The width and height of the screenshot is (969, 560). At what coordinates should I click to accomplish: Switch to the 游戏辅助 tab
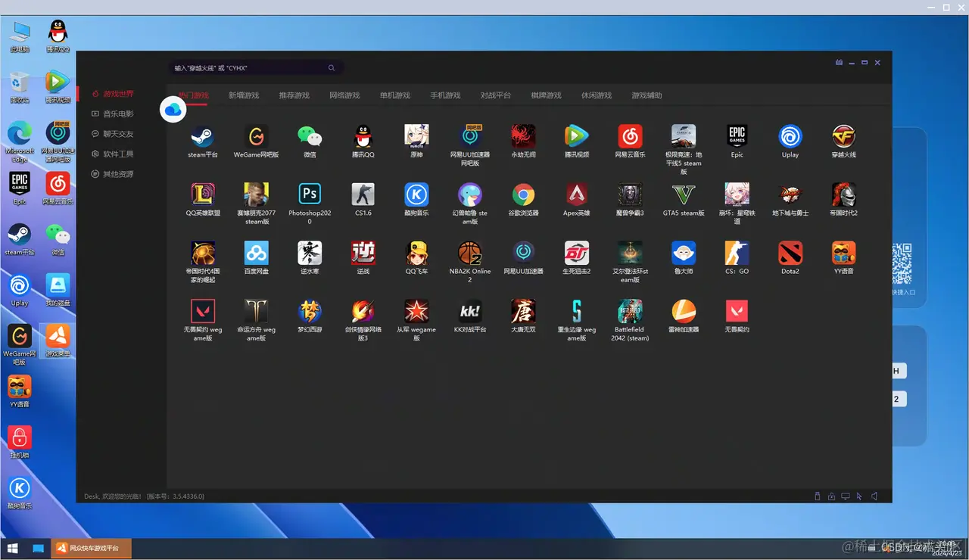pos(647,95)
